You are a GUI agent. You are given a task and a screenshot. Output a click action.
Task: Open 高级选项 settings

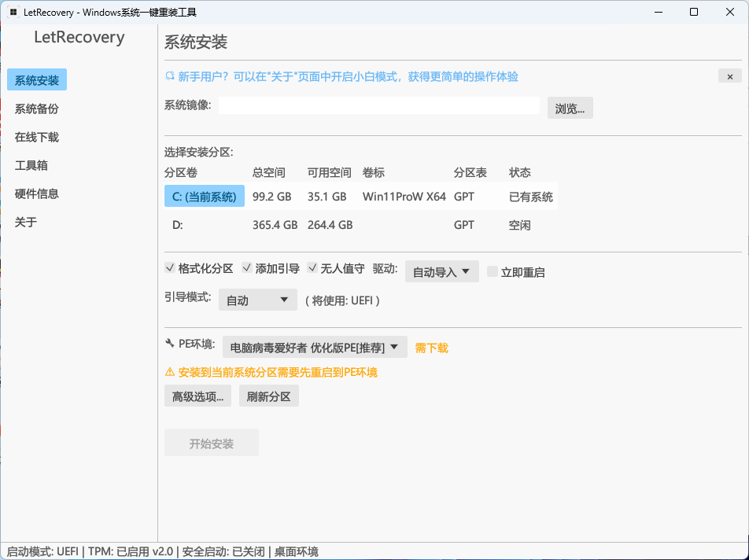click(197, 396)
